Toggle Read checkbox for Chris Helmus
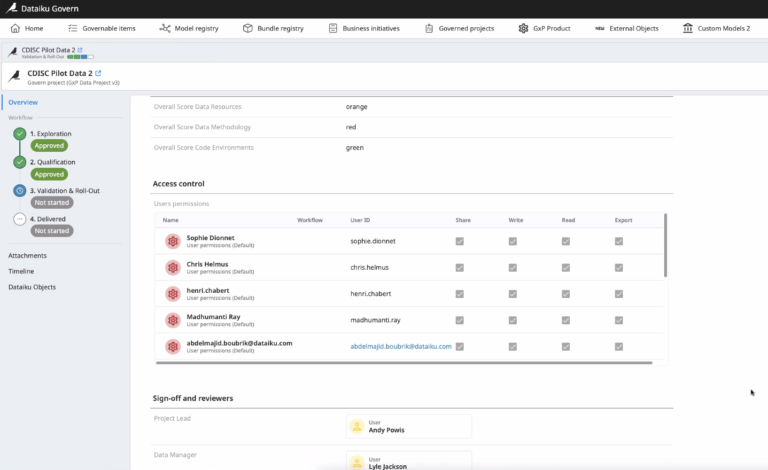Image resolution: width=768 pixels, height=470 pixels. pyautogui.click(x=566, y=267)
